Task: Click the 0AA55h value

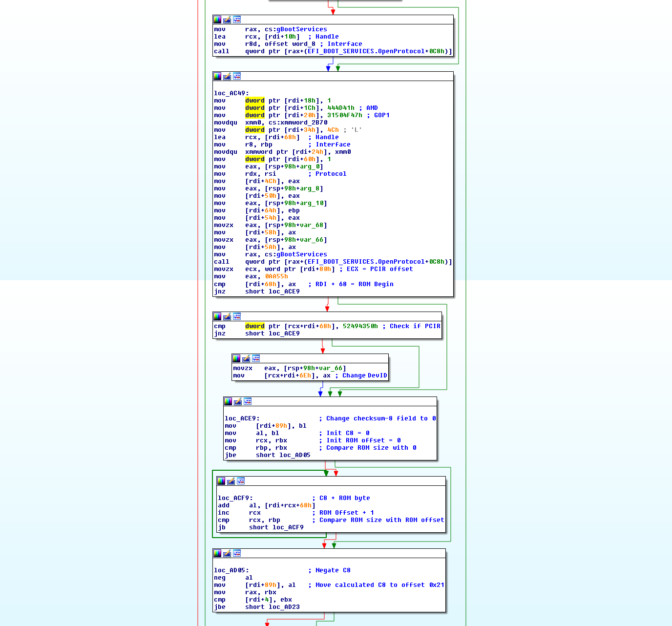Action: coord(276,276)
